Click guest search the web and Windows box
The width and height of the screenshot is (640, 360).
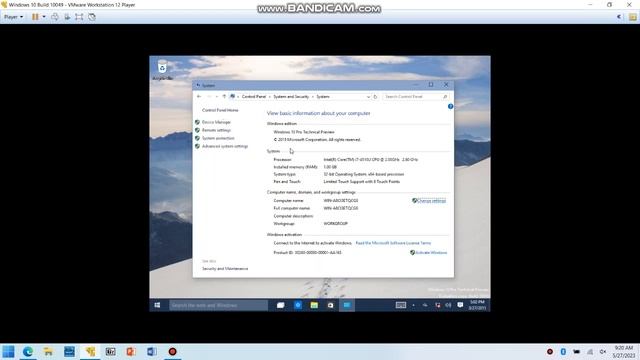[218, 305]
